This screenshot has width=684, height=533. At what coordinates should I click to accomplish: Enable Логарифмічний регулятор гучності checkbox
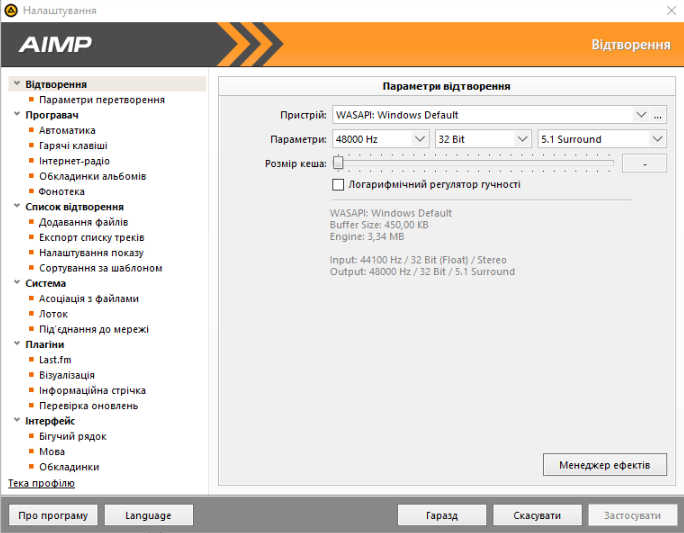tap(338, 185)
